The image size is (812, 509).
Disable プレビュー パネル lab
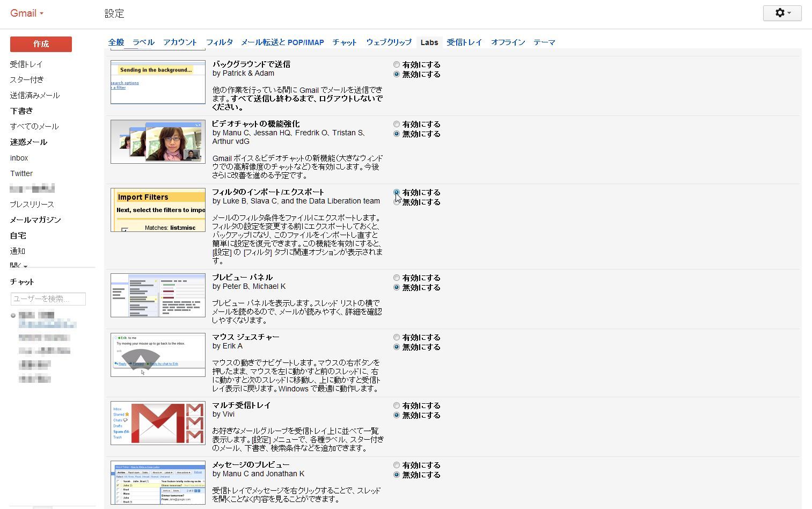click(x=397, y=287)
